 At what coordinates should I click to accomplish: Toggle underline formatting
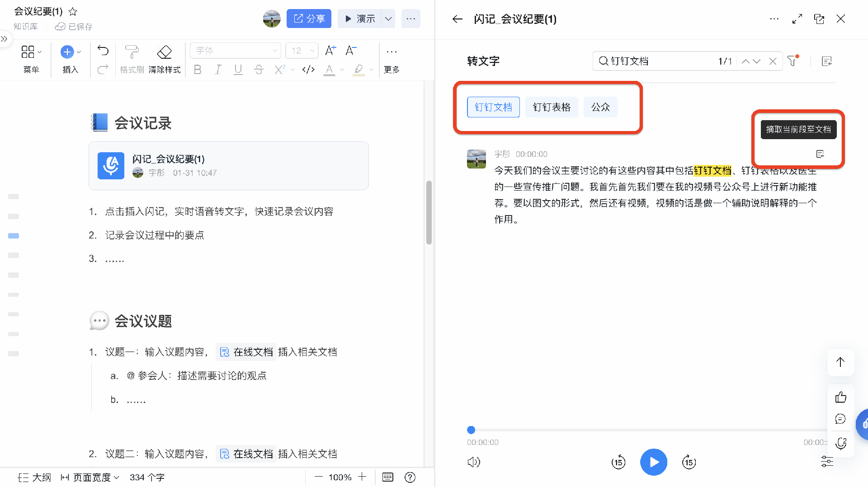(x=238, y=70)
